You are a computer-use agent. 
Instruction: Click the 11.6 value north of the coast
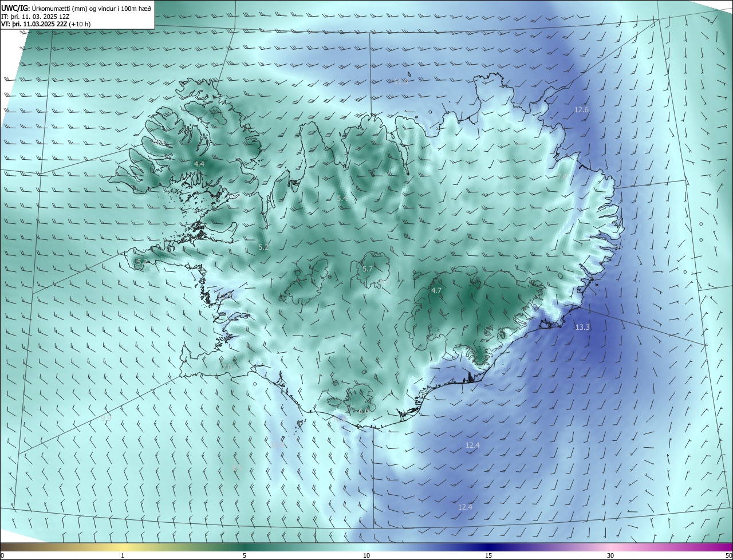[401, 81]
